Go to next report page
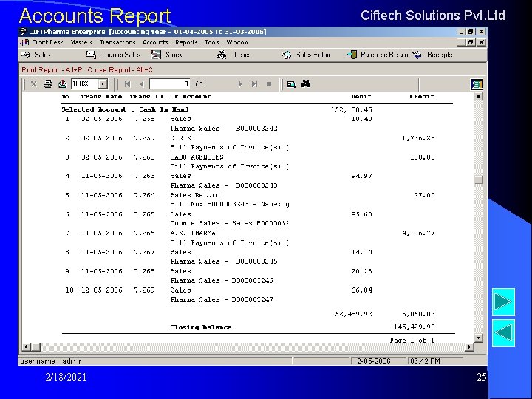Image resolution: width=532 pixels, height=399 pixels. coord(240,83)
